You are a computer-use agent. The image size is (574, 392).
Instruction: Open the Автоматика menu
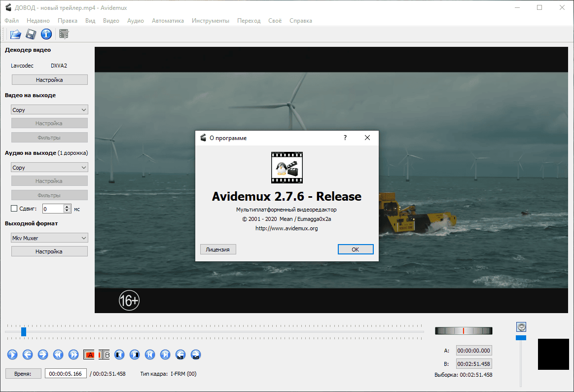point(168,21)
